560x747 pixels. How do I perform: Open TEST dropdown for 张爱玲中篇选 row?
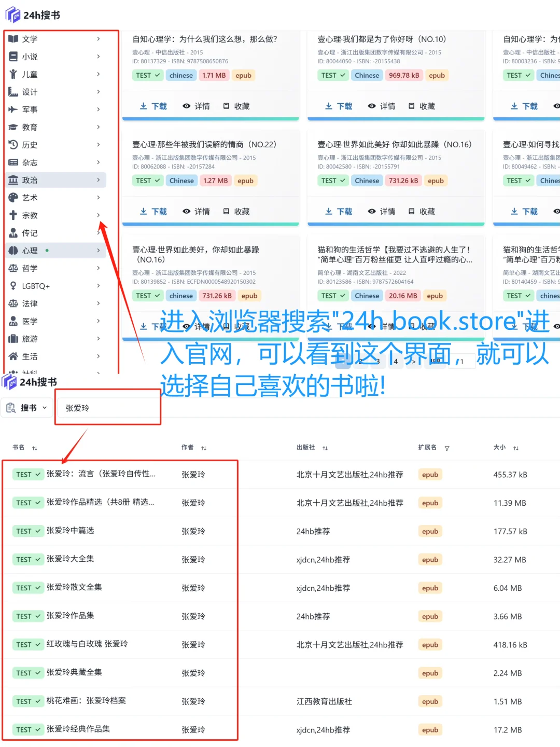[28, 531]
